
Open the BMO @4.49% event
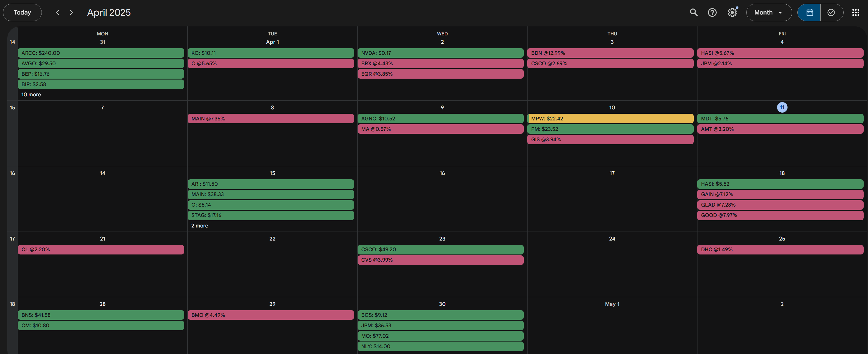coord(270,315)
